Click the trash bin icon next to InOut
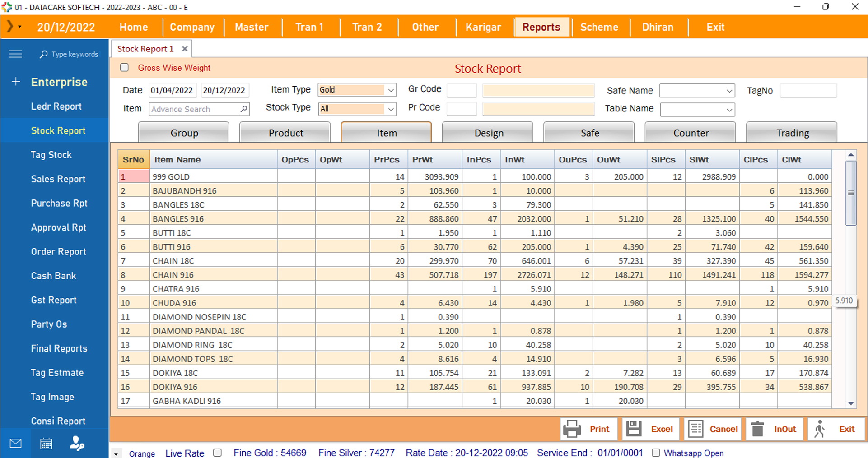 757,429
